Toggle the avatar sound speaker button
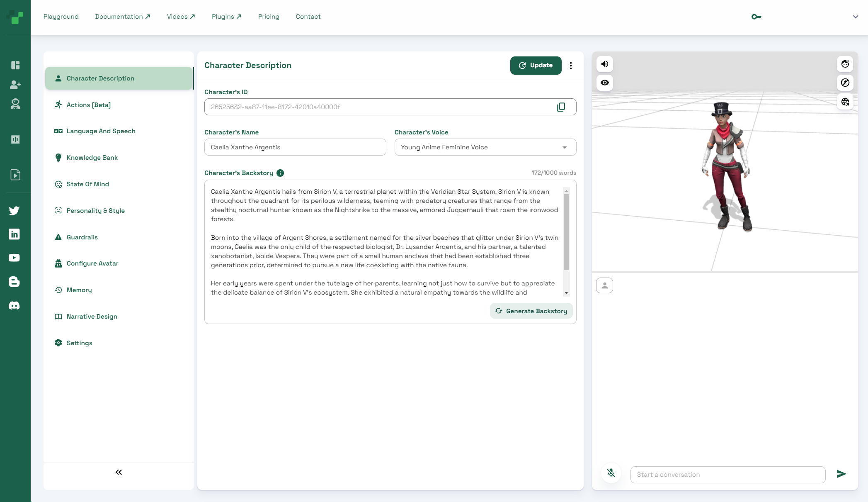The width and height of the screenshot is (868, 502). [605, 64]
